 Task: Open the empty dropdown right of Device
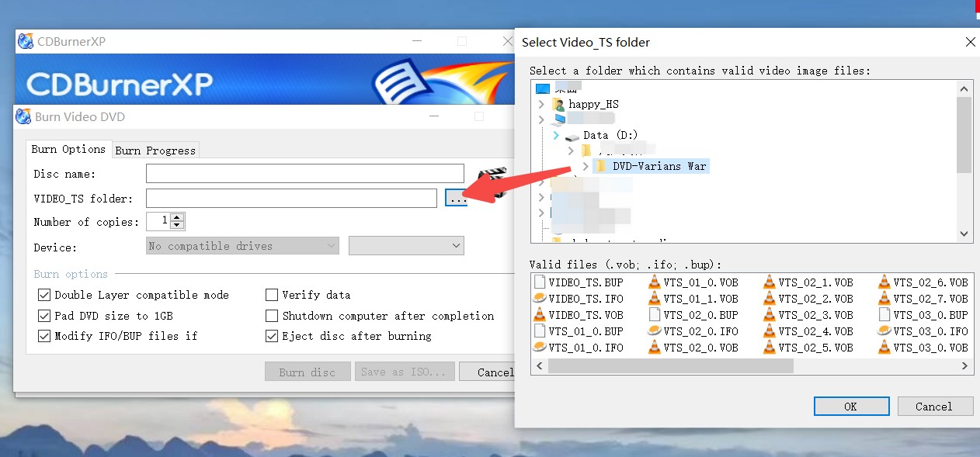pos(406,246)
